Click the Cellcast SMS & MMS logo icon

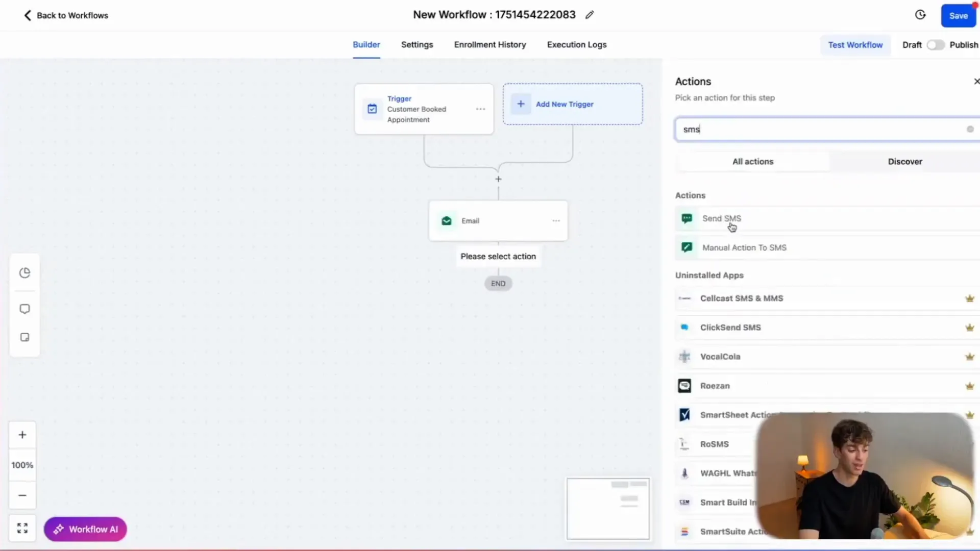click(684, 298)
